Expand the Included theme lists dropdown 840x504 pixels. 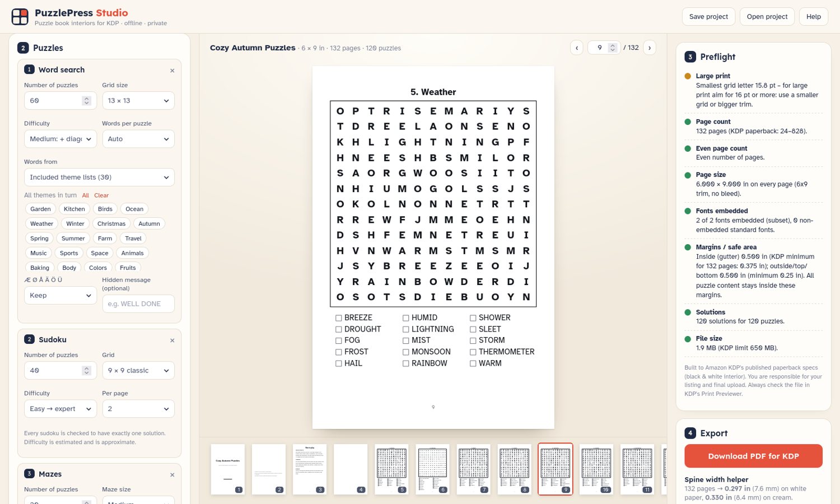click(x=99, y=177)
